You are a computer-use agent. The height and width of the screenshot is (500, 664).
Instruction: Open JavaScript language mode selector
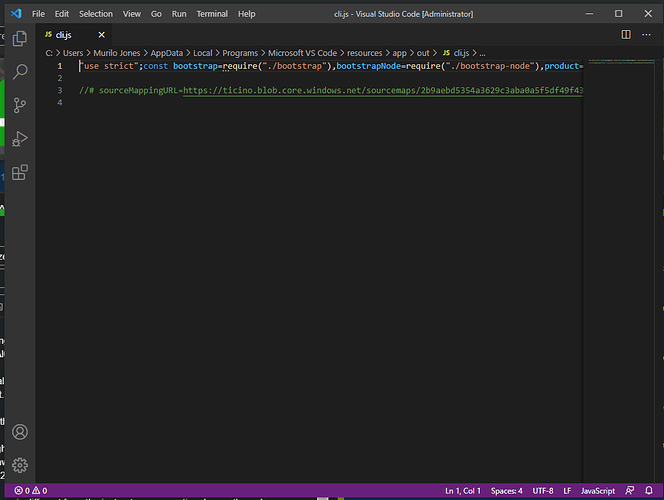[598, 491]
